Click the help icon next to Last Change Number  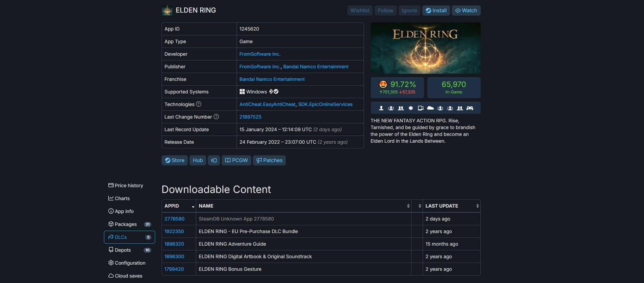click(216, 117)
